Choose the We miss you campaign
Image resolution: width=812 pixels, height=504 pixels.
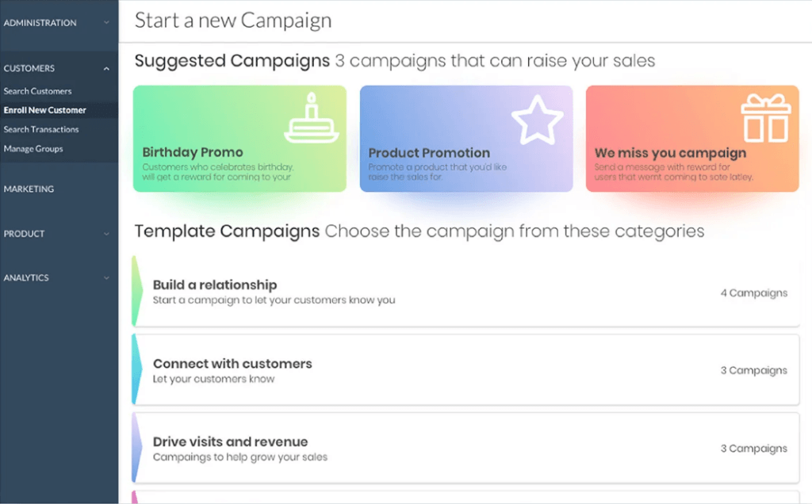click(x=691, y=139)
